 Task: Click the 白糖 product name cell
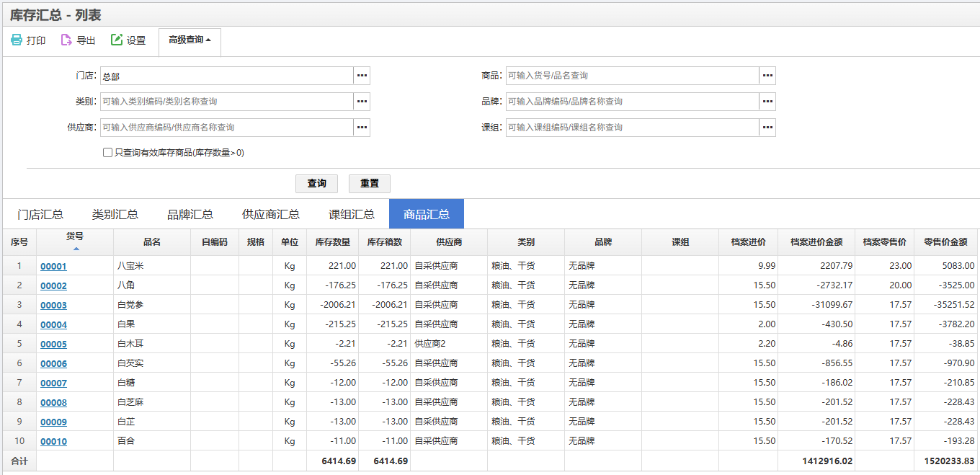(x=152, y=383)
